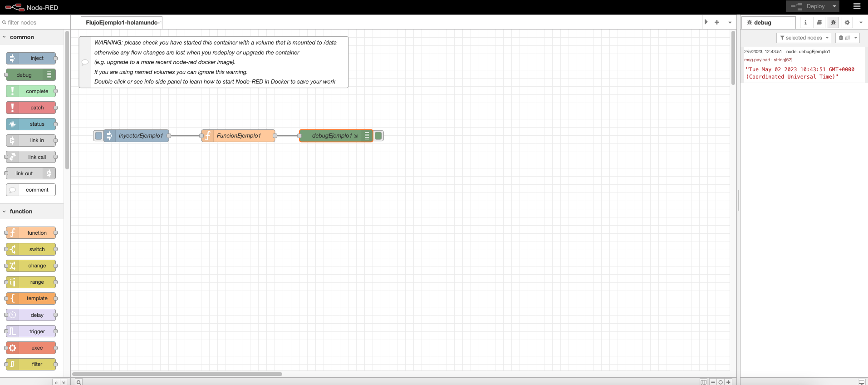Collapse all palette categories
The image size is (868, 385).
click(x=56, y=382)
